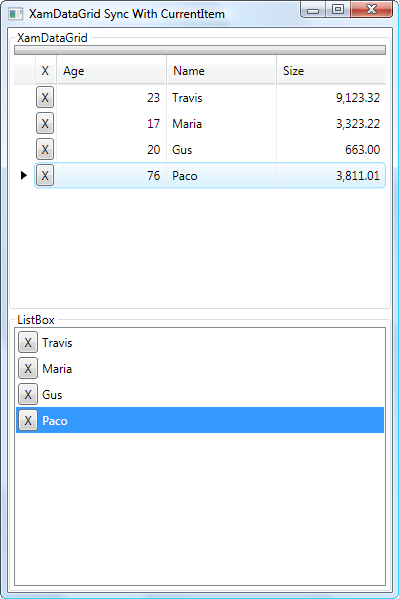This screenshot has height=599, width=399.
Task: Click the X button in Travis grid row
Action: pyautogui.click(x=45, y=97)
